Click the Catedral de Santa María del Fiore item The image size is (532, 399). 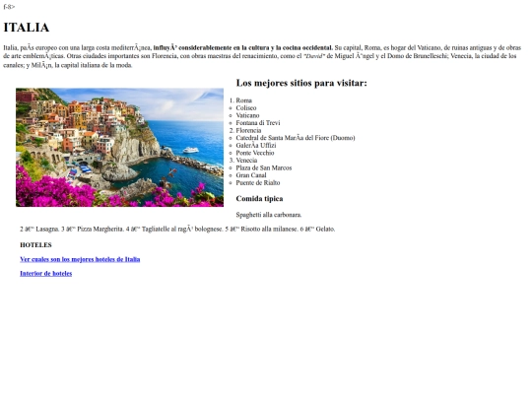point(296,138)
